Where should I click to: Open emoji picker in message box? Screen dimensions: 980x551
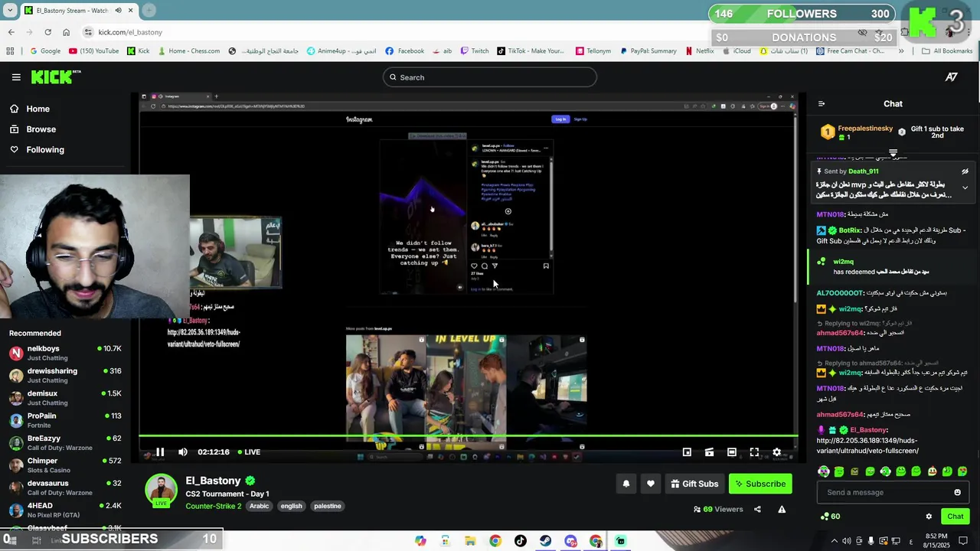(x=957, y=493)
